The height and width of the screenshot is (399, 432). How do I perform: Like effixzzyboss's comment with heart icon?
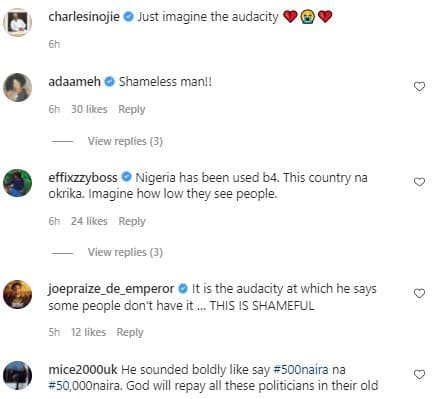coord(419,182)
